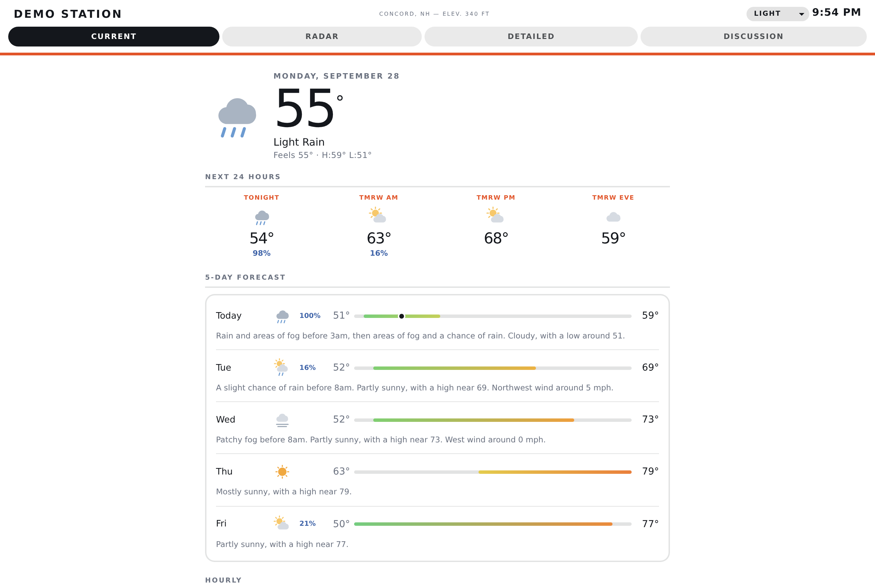
Task: Click the Monday, September 28 date
Action: click(x=336, y=76)
